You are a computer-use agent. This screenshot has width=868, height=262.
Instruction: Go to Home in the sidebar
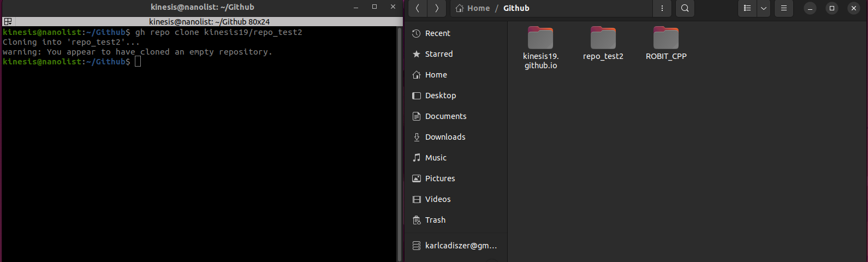coord(456,75)
